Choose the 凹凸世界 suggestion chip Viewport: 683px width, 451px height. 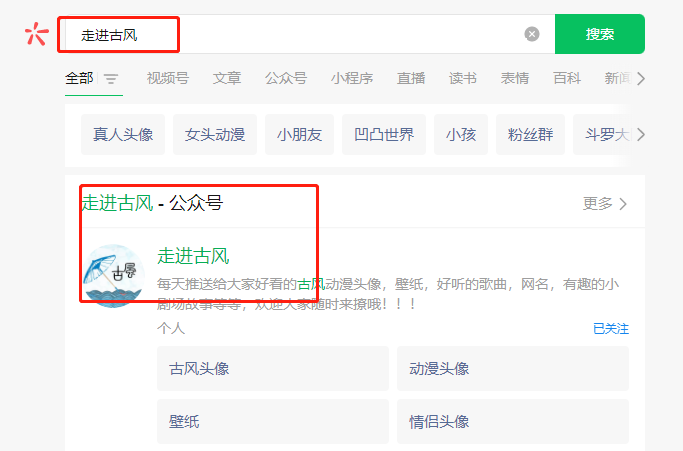384,134
